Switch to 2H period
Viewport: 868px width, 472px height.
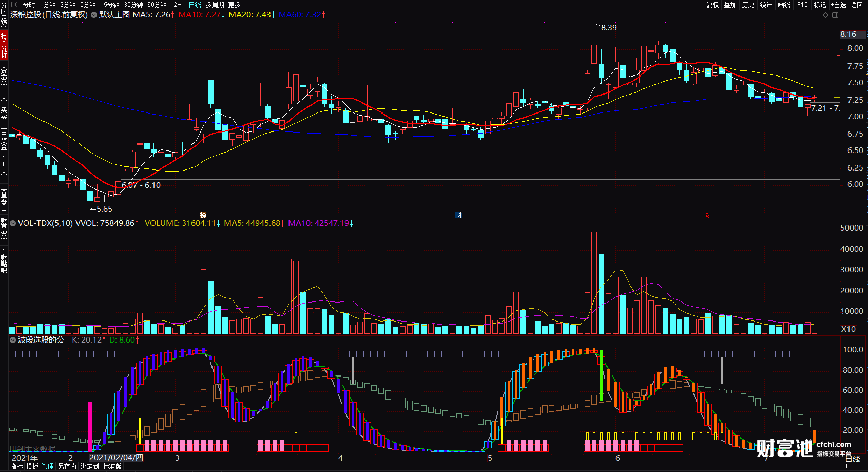click(x=178, y=5)
